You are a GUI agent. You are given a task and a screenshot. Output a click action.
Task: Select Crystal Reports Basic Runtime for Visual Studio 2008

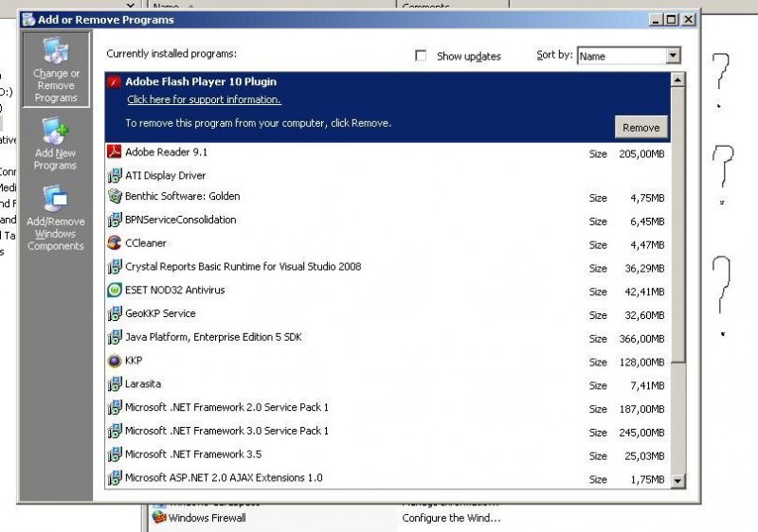pos(388,268)
